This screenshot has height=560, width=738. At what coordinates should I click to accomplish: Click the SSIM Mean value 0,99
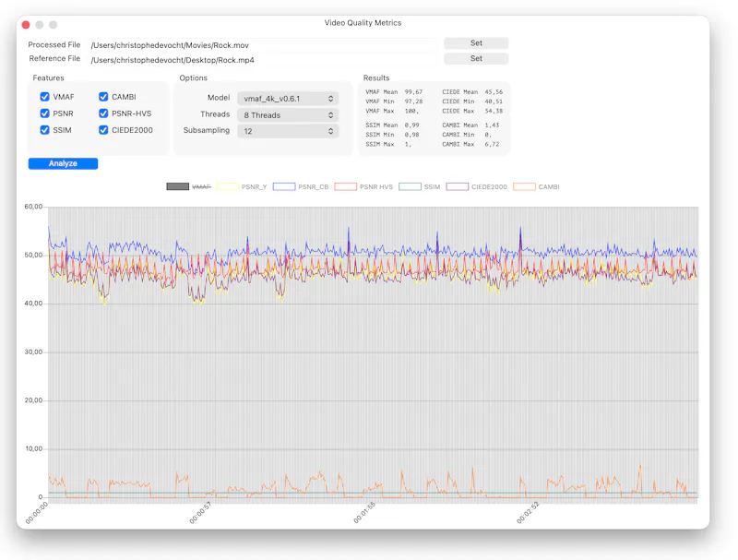(411, 125)
